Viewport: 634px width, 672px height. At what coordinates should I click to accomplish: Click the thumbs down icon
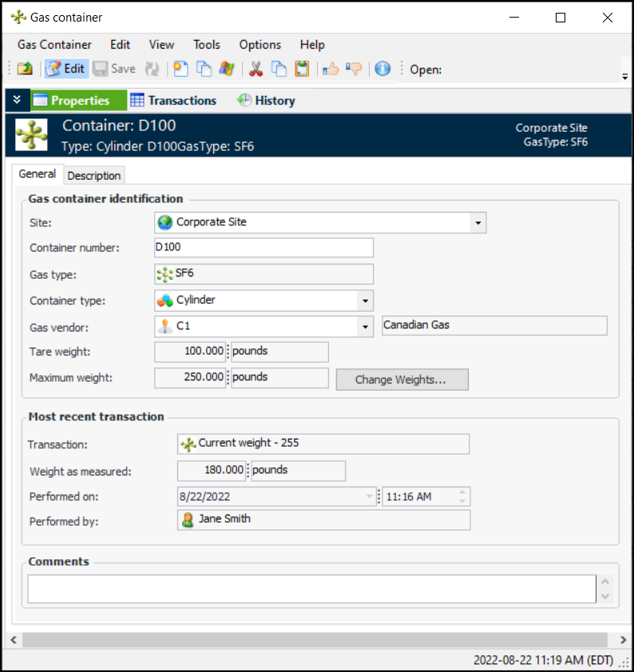[x=354, y=69]
